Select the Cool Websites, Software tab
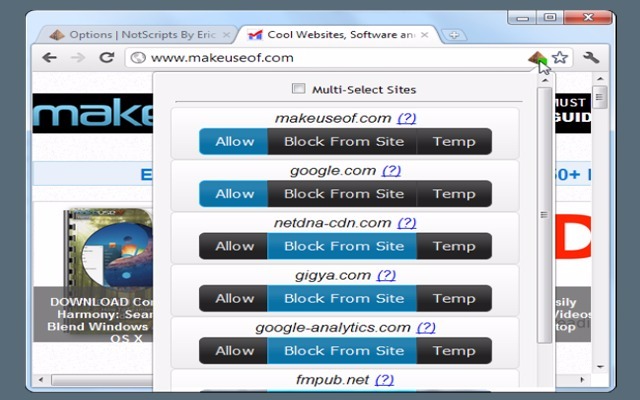Screen dimensions: 640x400 tap(330, 35)
